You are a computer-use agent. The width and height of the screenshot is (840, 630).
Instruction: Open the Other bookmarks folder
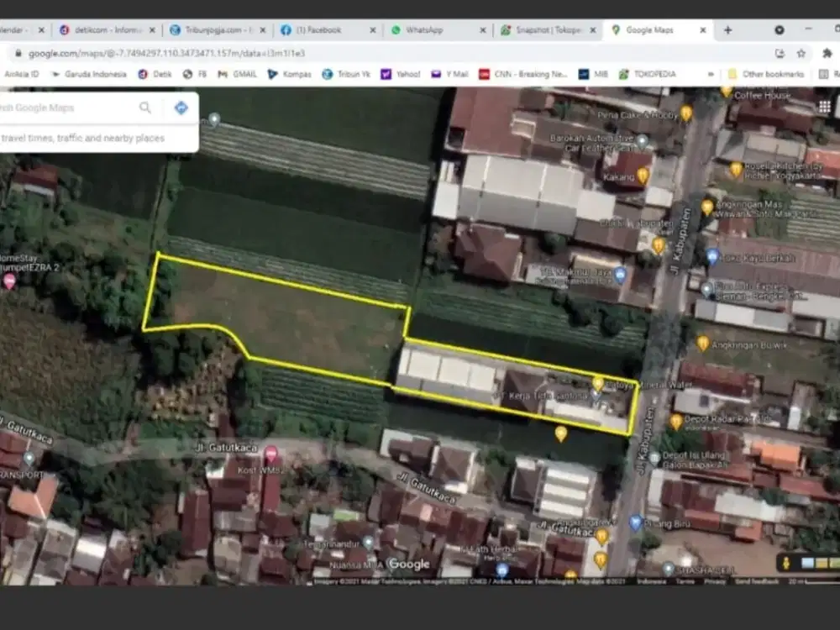click(x=765, y=74)
